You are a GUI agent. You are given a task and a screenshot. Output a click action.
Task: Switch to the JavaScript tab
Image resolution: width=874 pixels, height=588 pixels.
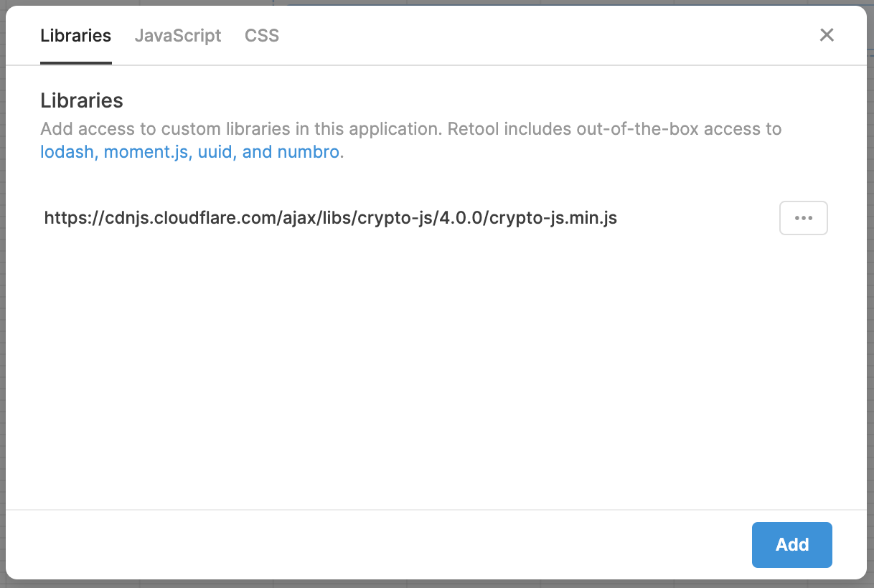177,35
